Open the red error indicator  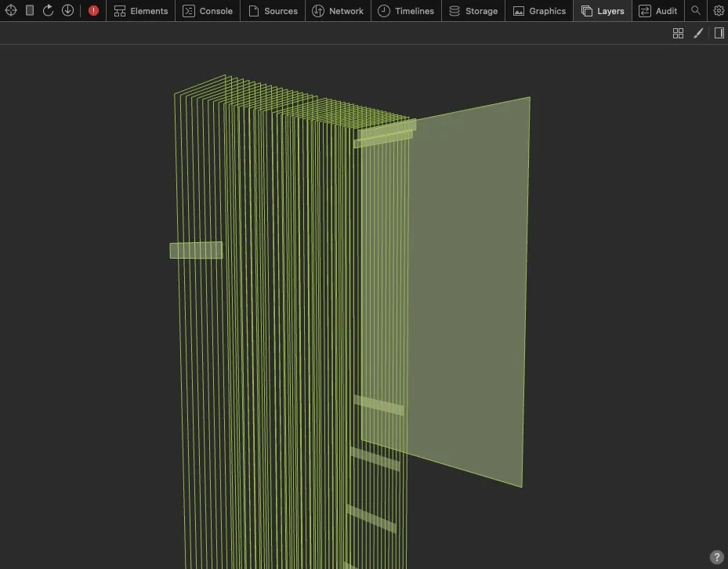point(93,11)
